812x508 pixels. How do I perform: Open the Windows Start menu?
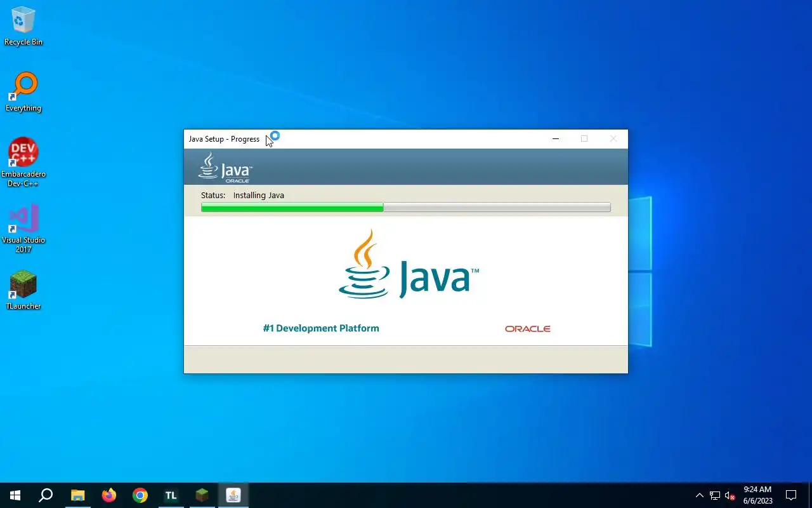pyautogui.click(x=15, y=495)
